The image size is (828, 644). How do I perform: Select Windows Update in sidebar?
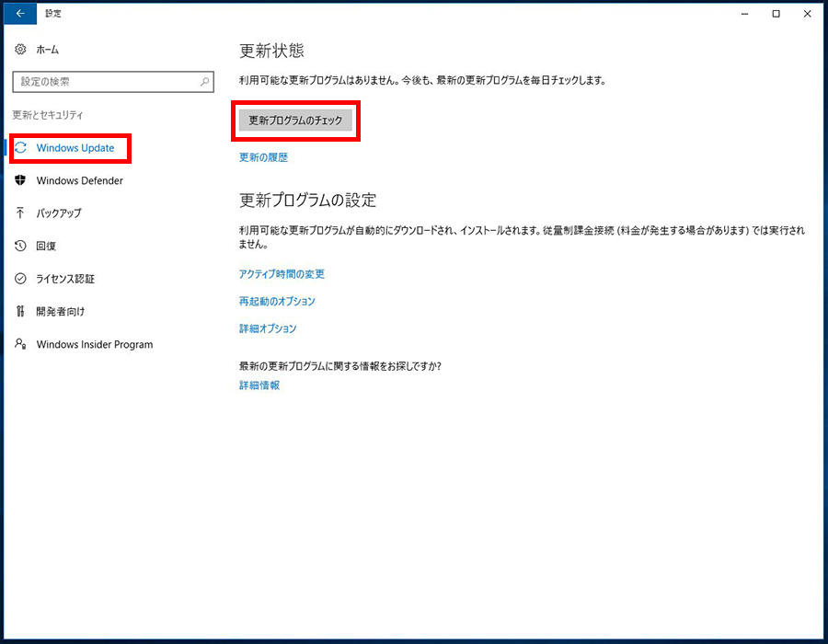point(75,148)
